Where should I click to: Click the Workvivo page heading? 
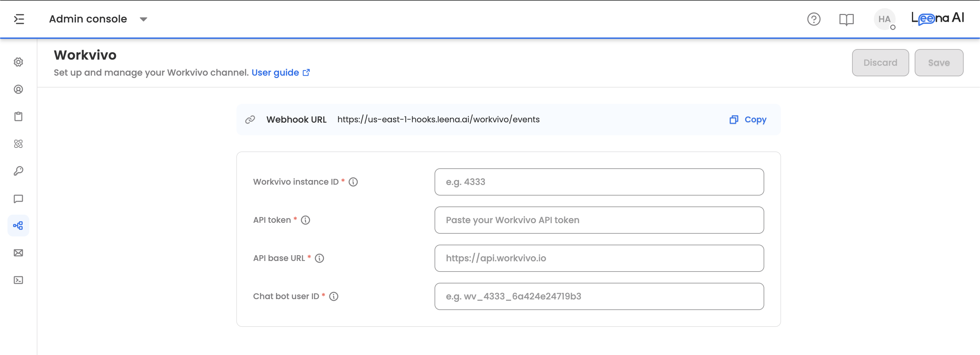85,55
